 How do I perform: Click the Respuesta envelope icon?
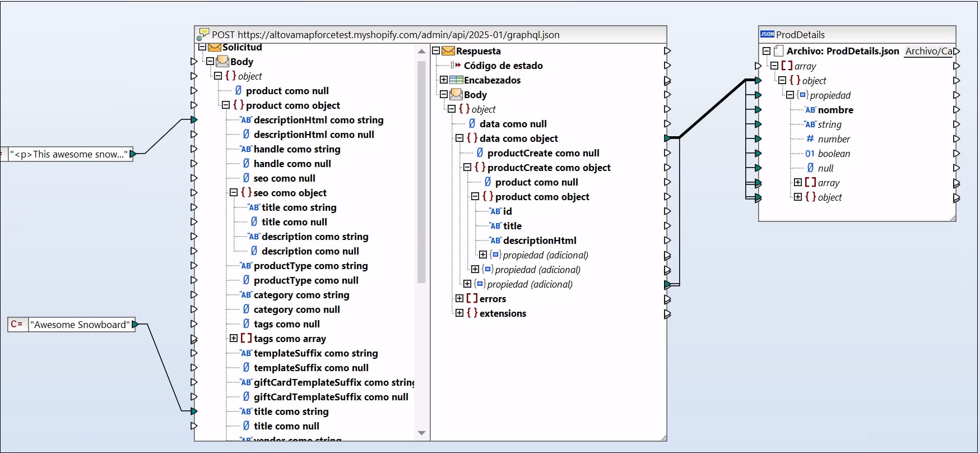click(448, 51)
